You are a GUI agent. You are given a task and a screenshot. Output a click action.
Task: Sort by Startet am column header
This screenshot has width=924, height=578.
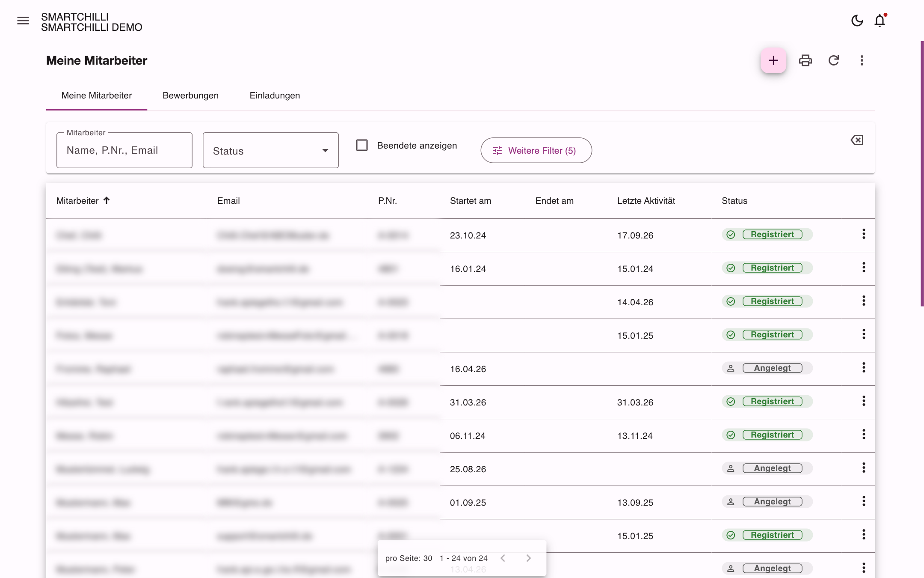click(471, 201)
